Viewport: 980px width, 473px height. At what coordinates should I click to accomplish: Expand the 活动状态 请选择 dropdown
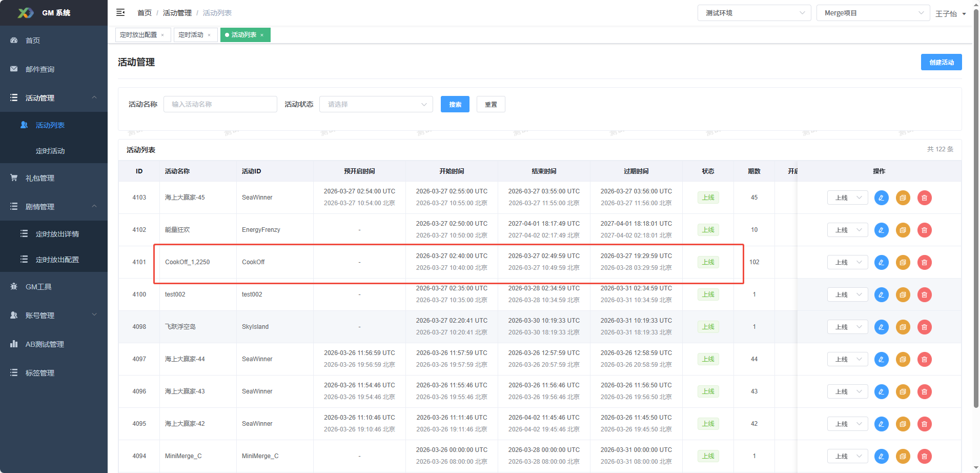[376, 104]
